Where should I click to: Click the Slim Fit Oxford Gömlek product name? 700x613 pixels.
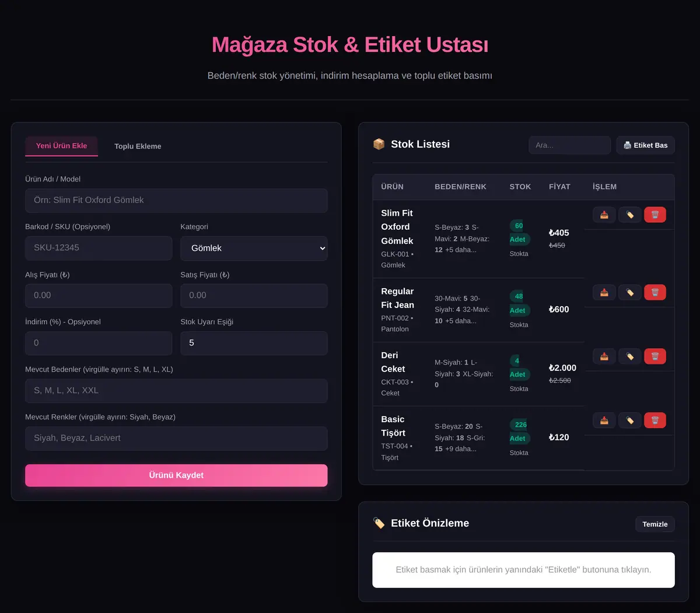(397, 227)
